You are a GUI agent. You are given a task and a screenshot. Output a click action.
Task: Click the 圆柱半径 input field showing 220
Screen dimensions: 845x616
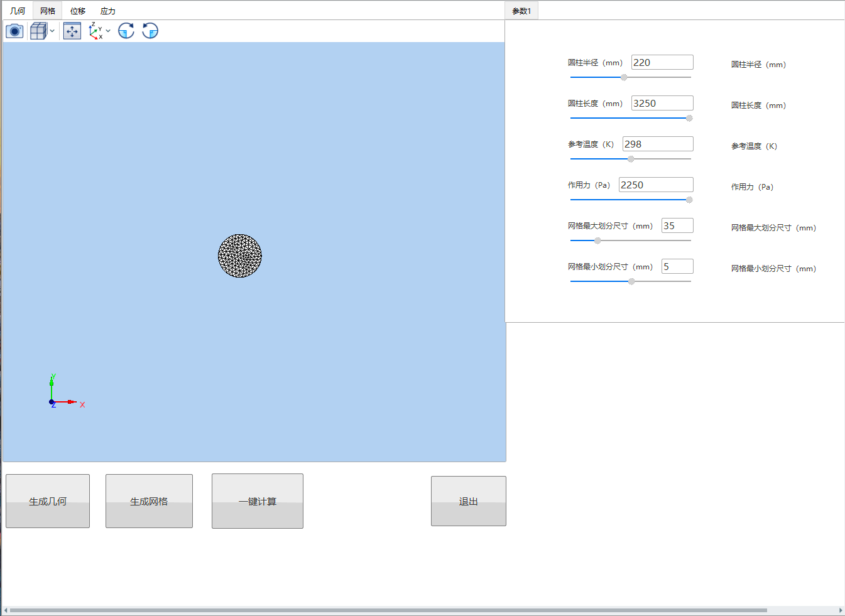[662, 62]
